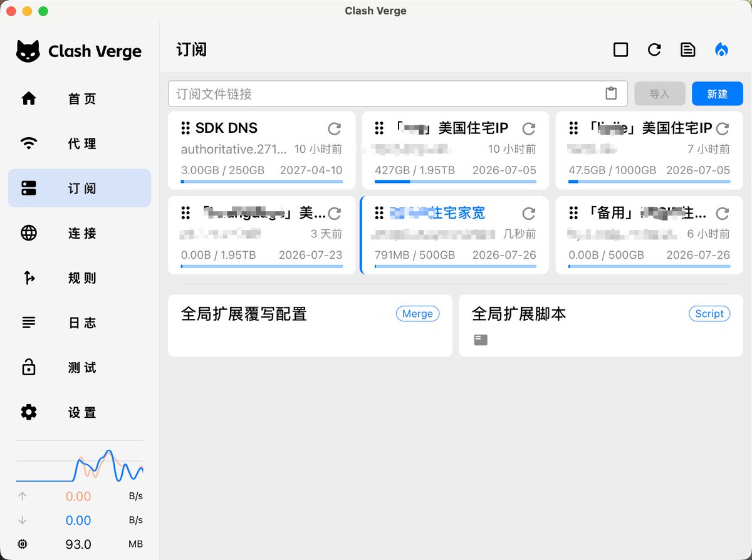Click the 791MB / 500GB usage text
The image size is (752, 560).
click(415, 255)
